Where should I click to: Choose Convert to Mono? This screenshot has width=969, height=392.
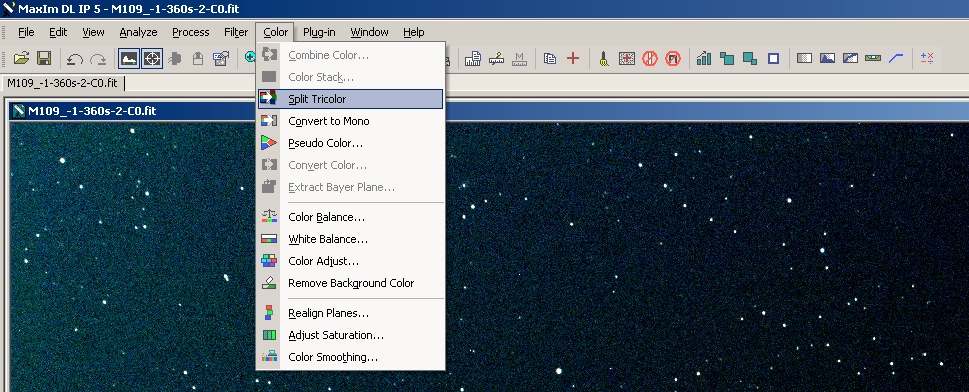tap(350, 121)
